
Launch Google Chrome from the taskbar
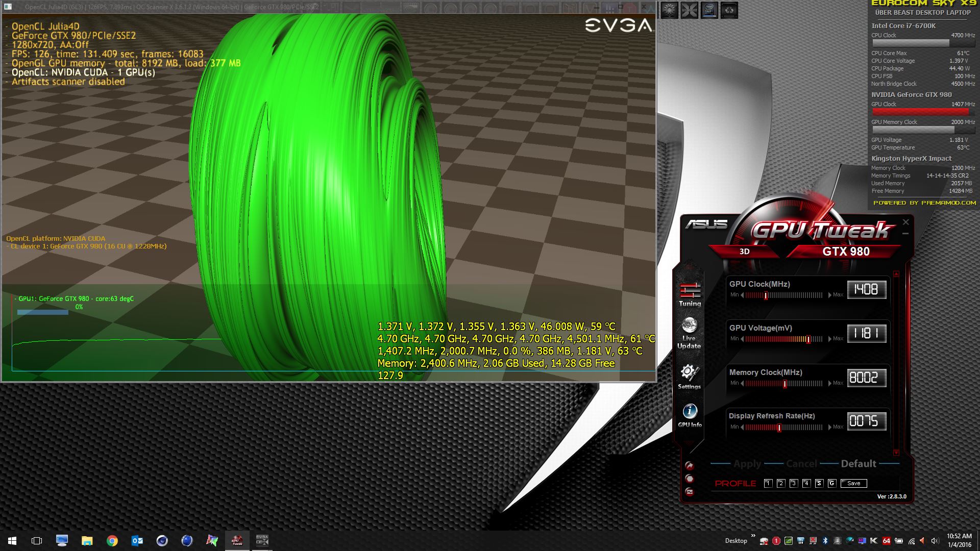point(112,541)
